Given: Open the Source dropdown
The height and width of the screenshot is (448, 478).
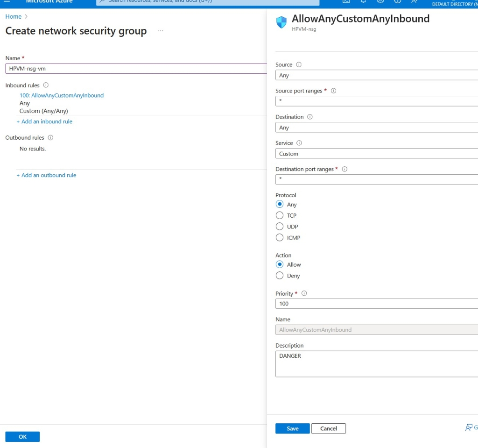Looking at the screenshot, I should [376, 75].
